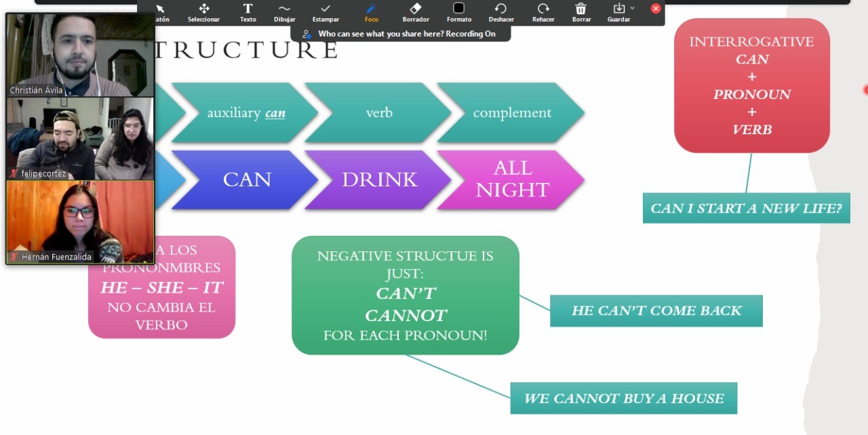
Task: Pick the Dibujar drawing tool
Action: tap(285, 12)
